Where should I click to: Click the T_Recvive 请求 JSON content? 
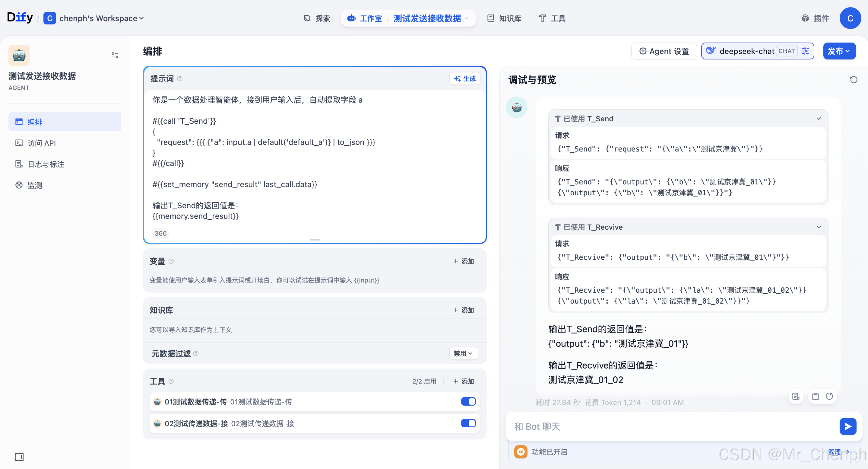click(673, 257)
